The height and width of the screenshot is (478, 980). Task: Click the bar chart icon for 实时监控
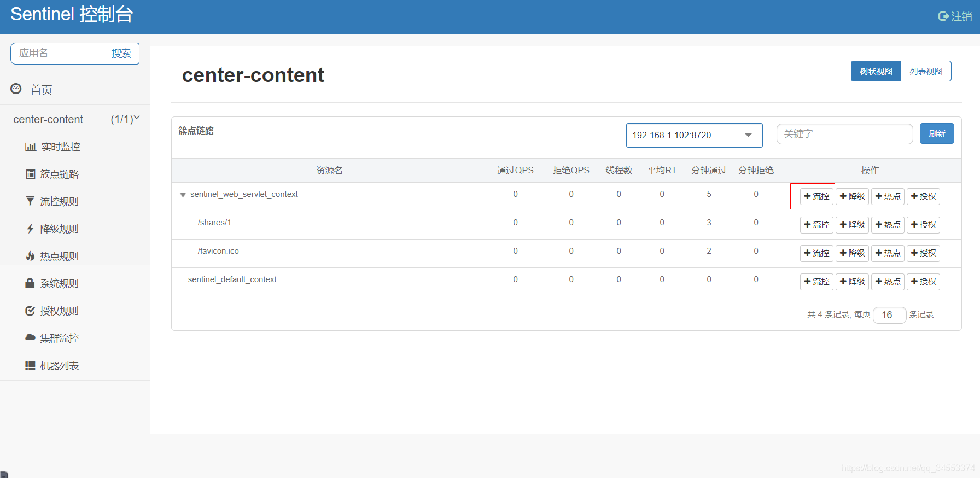tap(31, 147)
